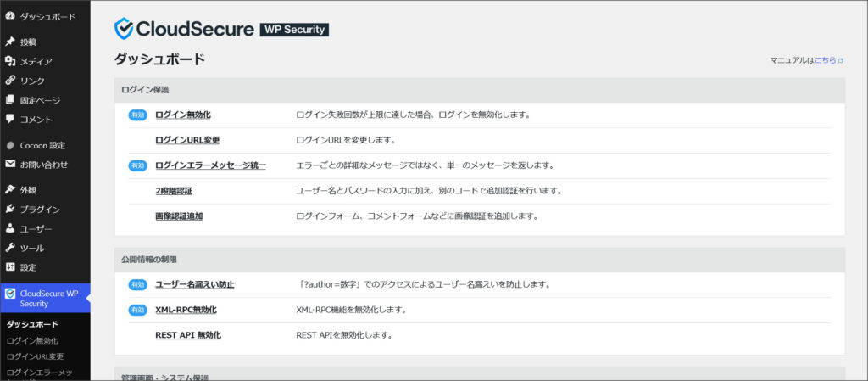Click the description REST APIを無効化します。
Image resolution: width=868 pixels, height=381 pixels.
(344, 335)
